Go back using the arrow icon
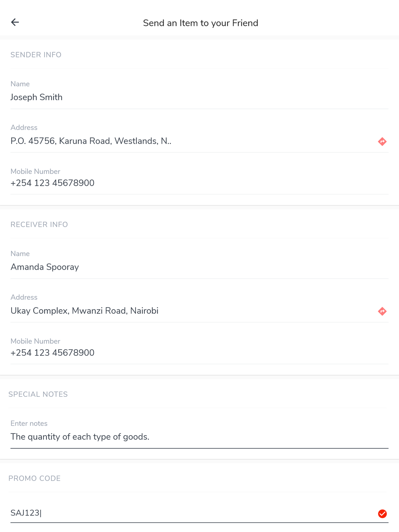Image resolution: width=399 pixels, height=532 pixels. [15, 22]
